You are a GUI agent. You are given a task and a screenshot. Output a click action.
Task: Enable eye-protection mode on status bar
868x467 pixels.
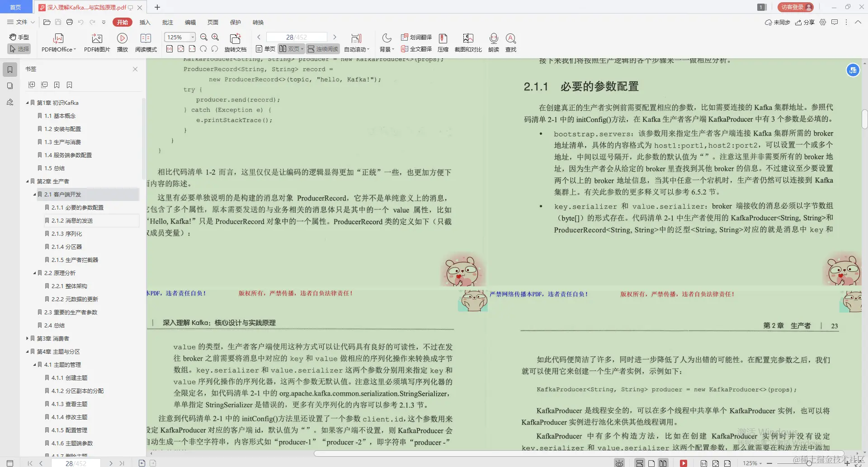(x=619, y=462)
